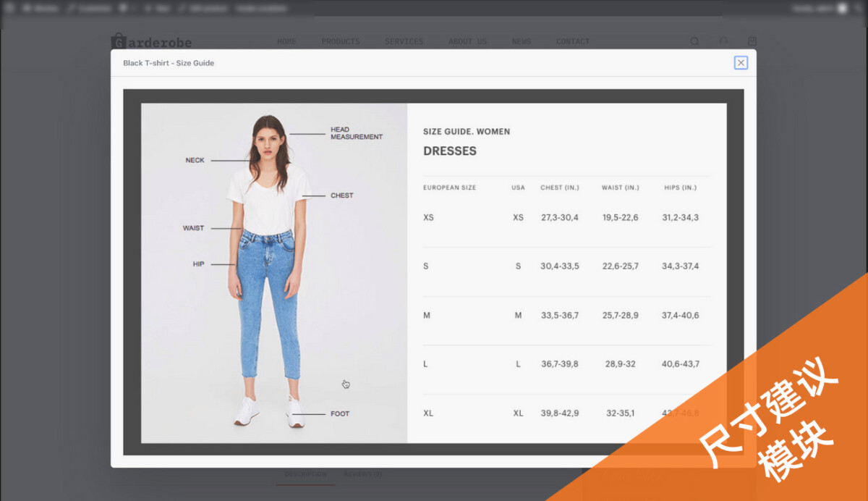
Task: Click New in the admin bar
Action: [158, 9]
